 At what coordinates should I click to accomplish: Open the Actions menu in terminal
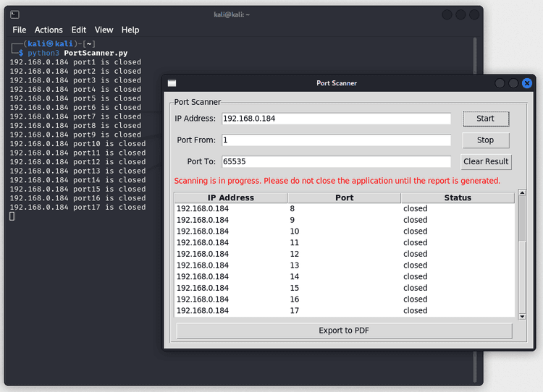[49, 30]
